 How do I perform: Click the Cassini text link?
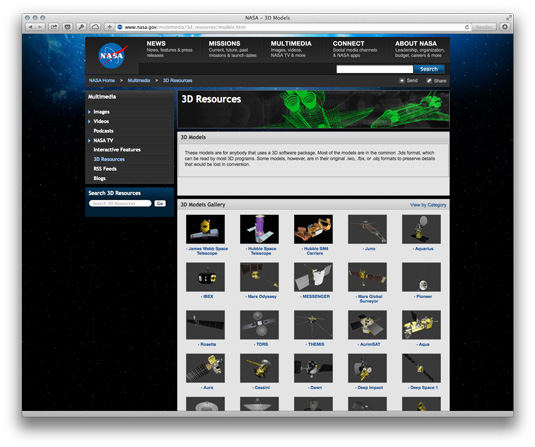[x=262, y=388]
